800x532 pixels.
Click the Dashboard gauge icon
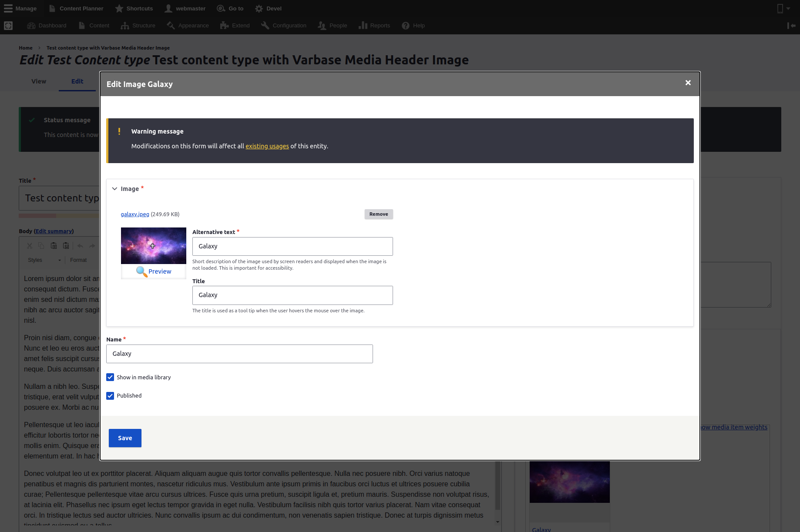pos(31,25)
